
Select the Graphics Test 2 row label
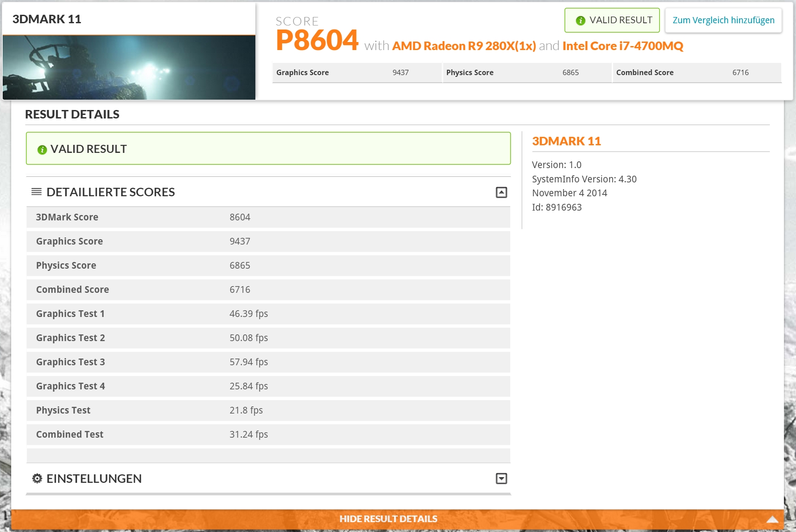tap(70, 338)
